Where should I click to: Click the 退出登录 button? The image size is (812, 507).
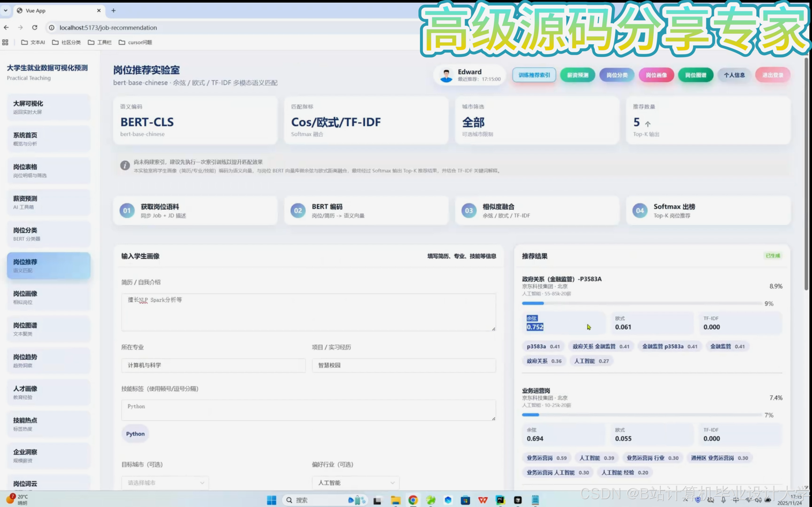pyautogui.click(x=772, y=75)
